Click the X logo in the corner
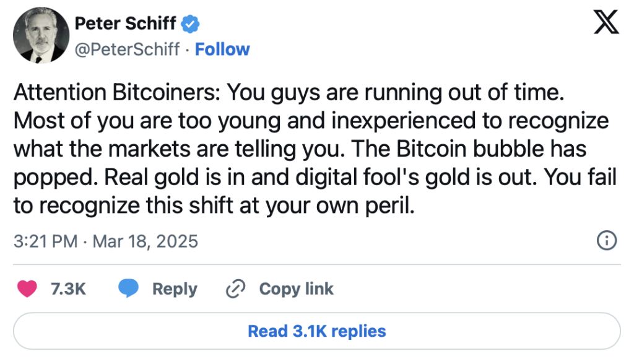The image size is (634, 364). point(605,25)
